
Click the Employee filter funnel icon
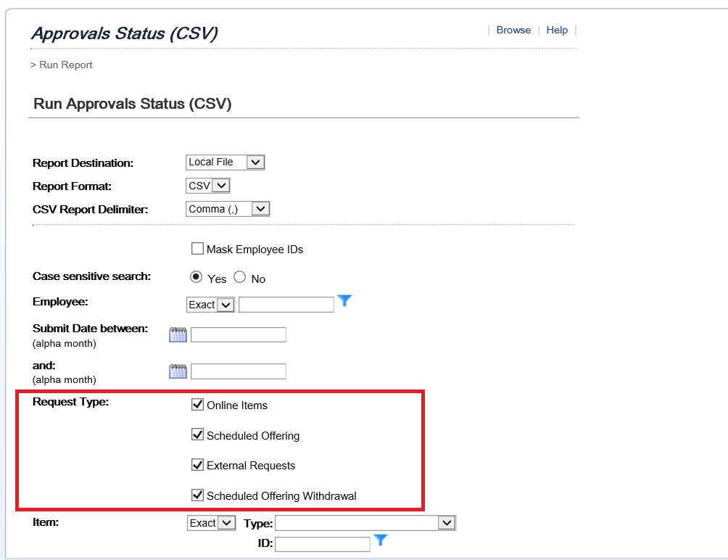344,301
